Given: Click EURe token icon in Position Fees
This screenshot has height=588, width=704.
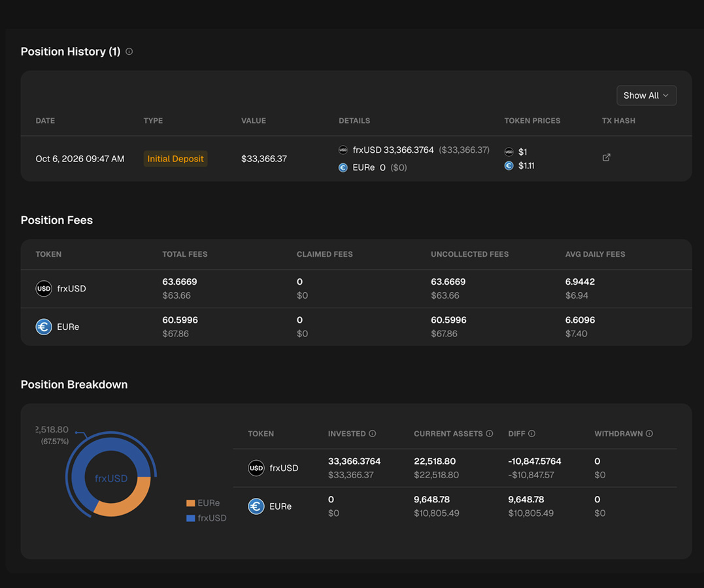Looking at the screenshot, I should click(44, 327).
